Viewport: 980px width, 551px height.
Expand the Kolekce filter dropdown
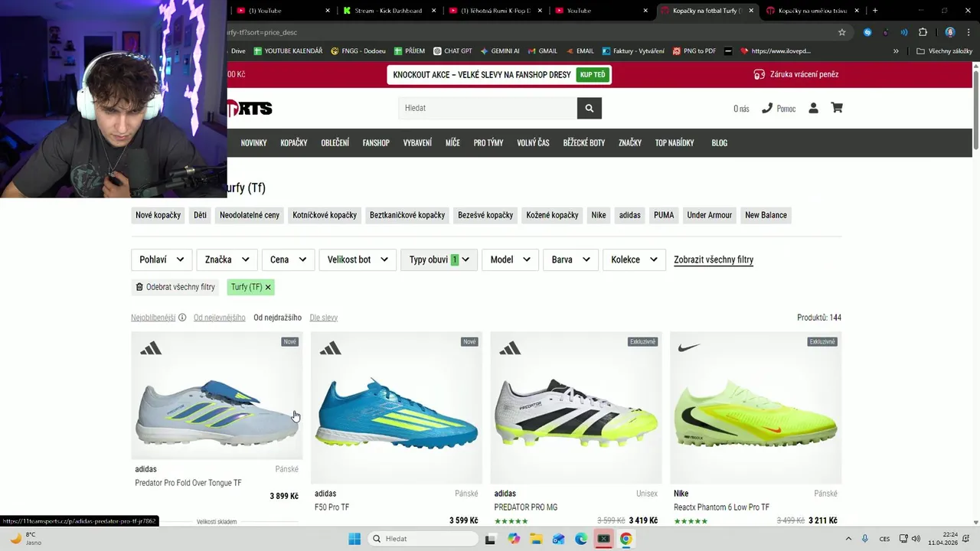pos(634,259)
